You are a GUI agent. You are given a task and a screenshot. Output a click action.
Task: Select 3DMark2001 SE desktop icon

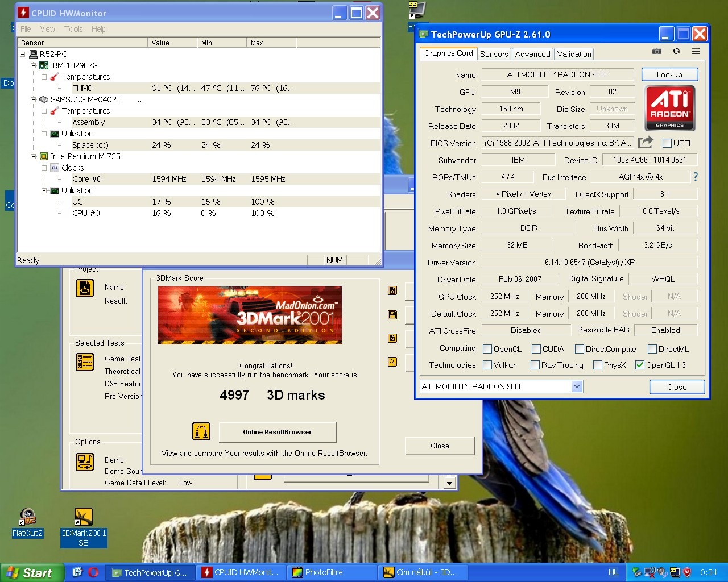tap(84, 527)
